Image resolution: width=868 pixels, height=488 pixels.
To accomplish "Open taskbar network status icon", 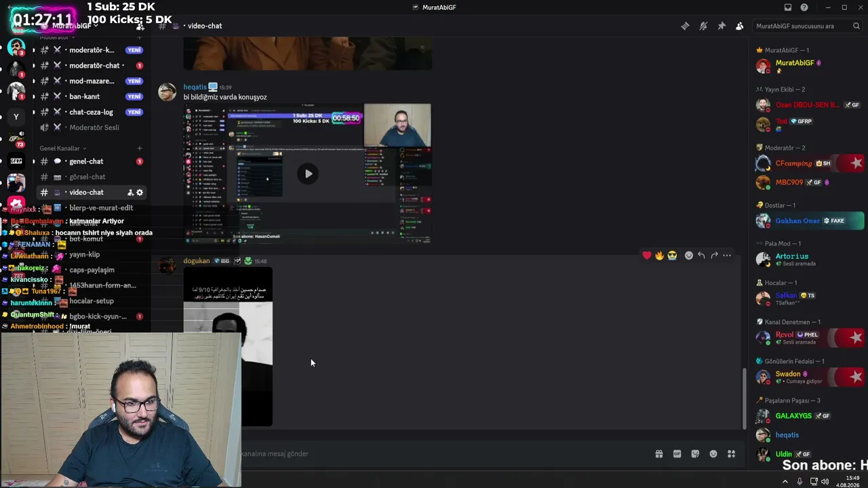I will tap(813, 482).
